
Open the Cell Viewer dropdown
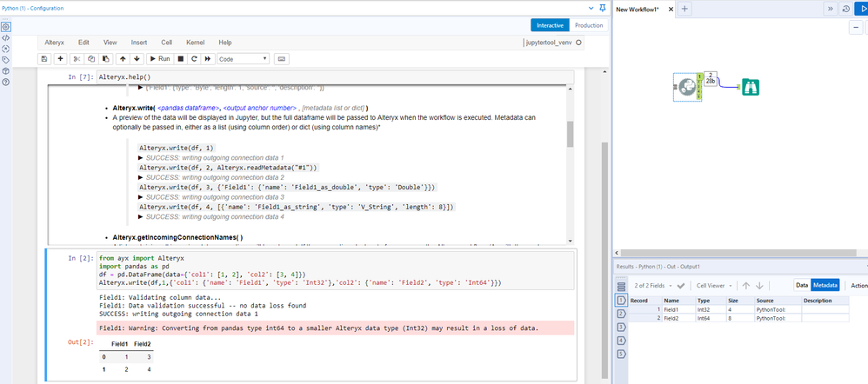715,286
